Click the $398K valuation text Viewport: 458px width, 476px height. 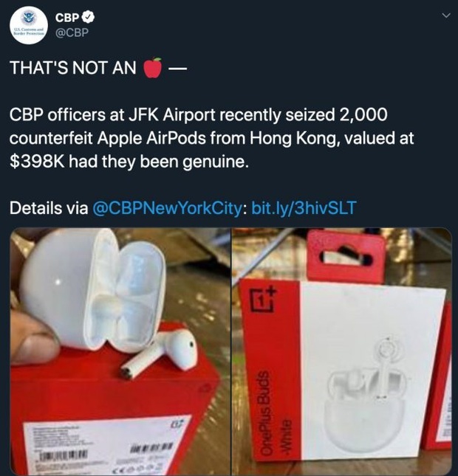(37, 162)
